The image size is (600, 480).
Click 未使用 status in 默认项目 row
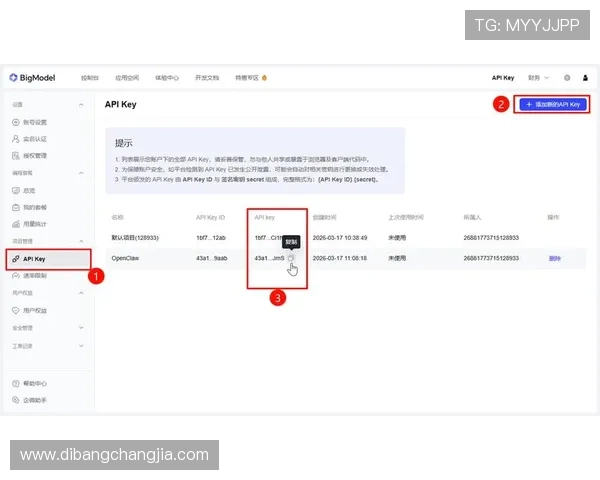click(397, 238)
